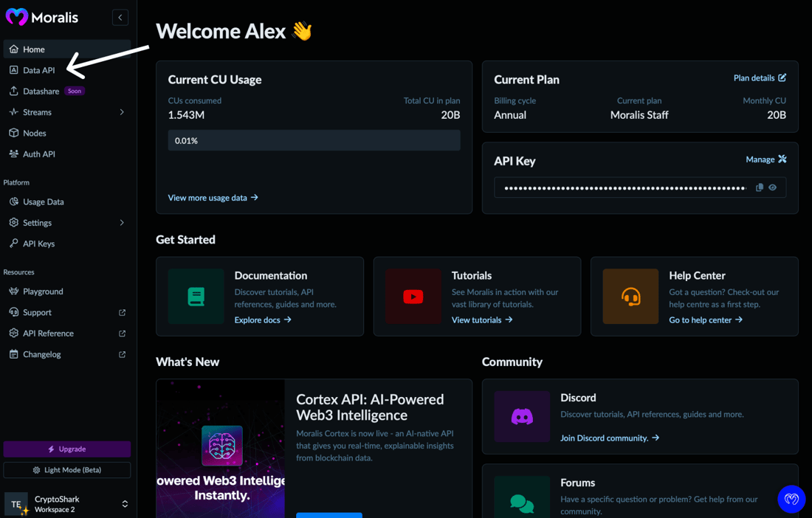Click the Manage API key link

pos(766,159)
